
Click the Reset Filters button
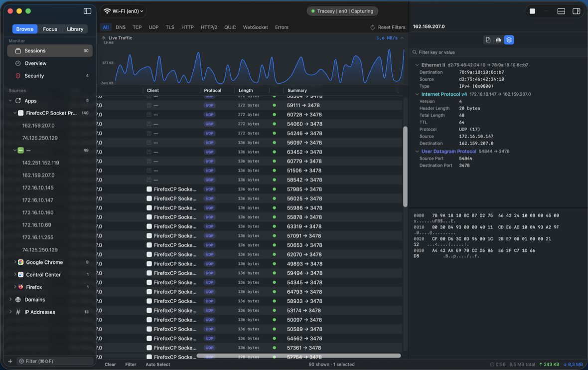(388, 27)
